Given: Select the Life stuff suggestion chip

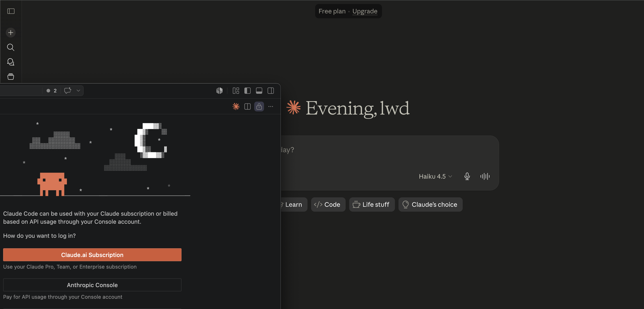Looking at the screenshot, I should [372, 205].
